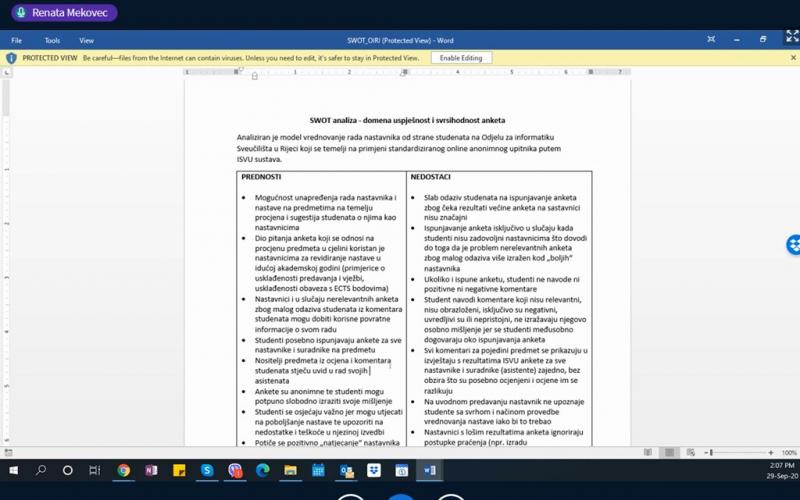
Task: Open the File menu in Word
Action: click(16, 40)
